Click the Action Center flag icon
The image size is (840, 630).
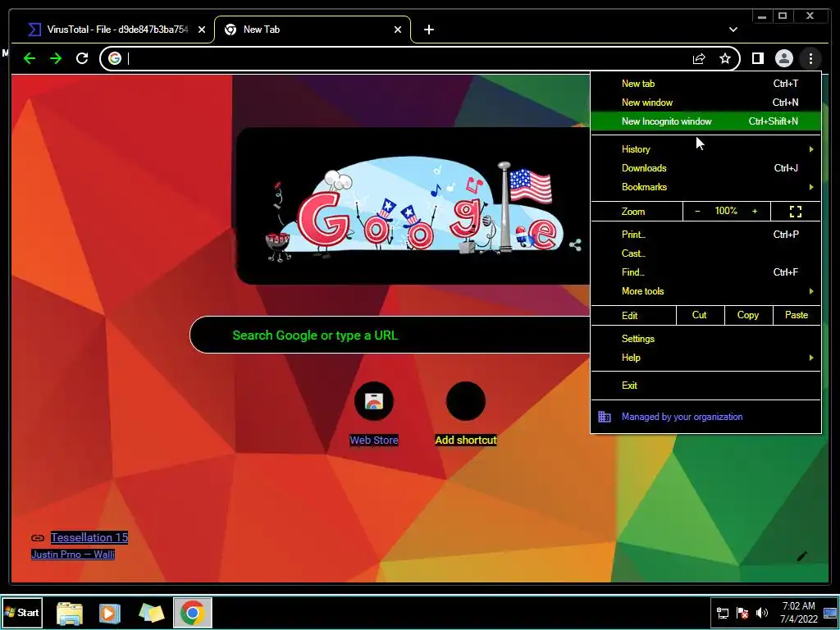click(x=742, y=613)
